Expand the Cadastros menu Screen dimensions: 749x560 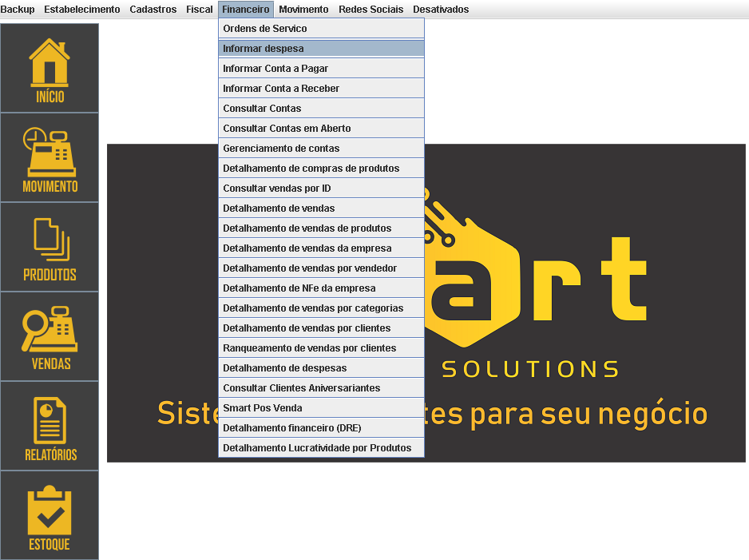pyautogui.click(x=153, y=10)
